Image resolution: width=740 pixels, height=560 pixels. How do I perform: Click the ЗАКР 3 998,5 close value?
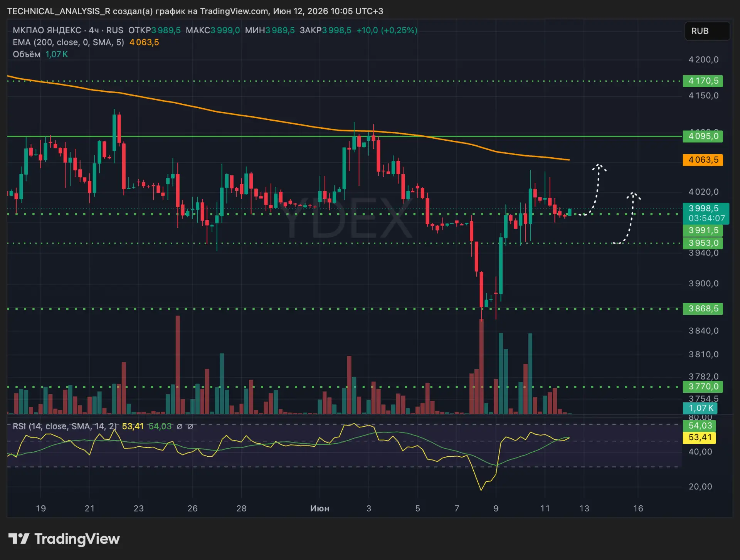tap(325, 30)
